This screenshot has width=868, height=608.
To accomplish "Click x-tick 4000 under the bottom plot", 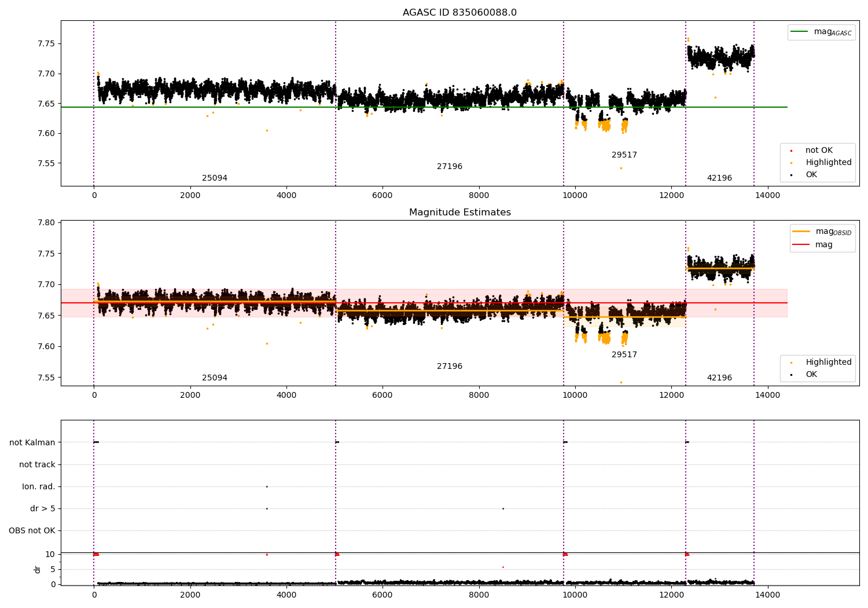I will point(286,595).
